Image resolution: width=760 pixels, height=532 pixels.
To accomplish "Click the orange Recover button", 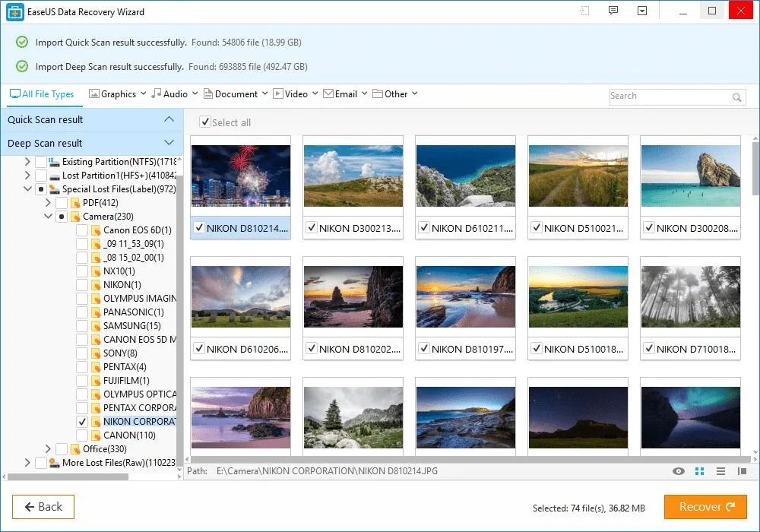I will [x=705, y=507].
